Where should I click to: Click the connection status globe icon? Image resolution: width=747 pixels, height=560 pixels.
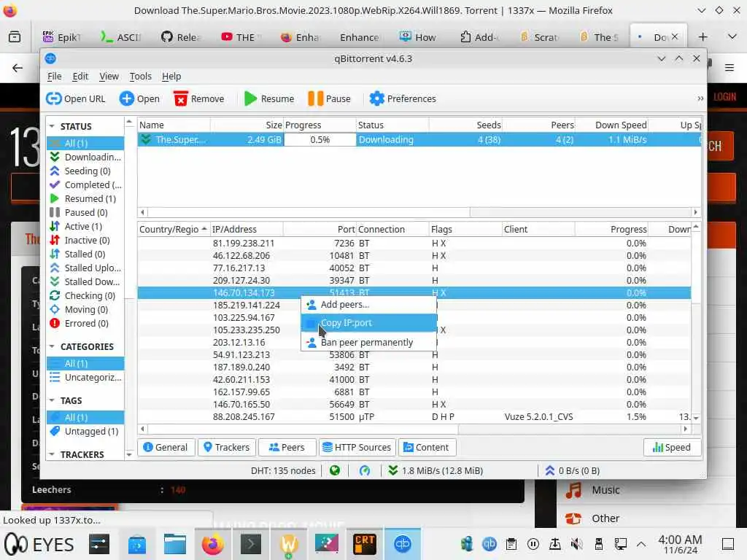click(x=335, y=470)
